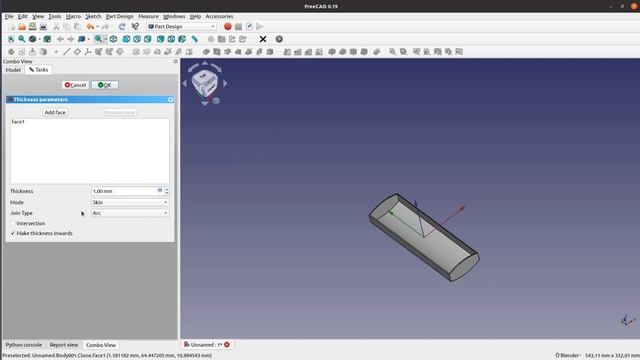Set bottom view cube icon
Image resolution: width=640 pixels, height=360 pixels.
171,39
